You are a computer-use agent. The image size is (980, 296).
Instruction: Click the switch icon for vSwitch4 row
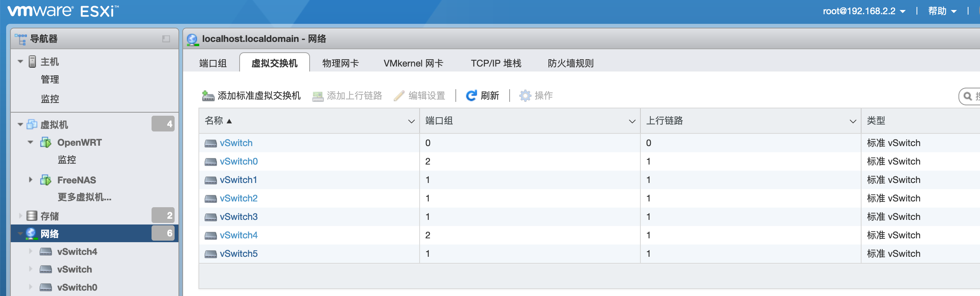pyautogui.click(x=211, y=236)
